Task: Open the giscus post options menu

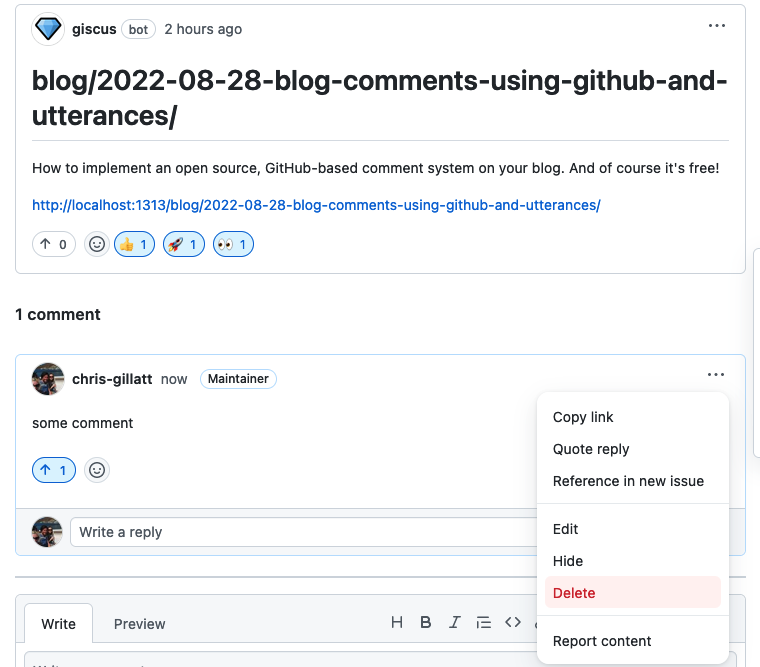Action: coord(717,26)
